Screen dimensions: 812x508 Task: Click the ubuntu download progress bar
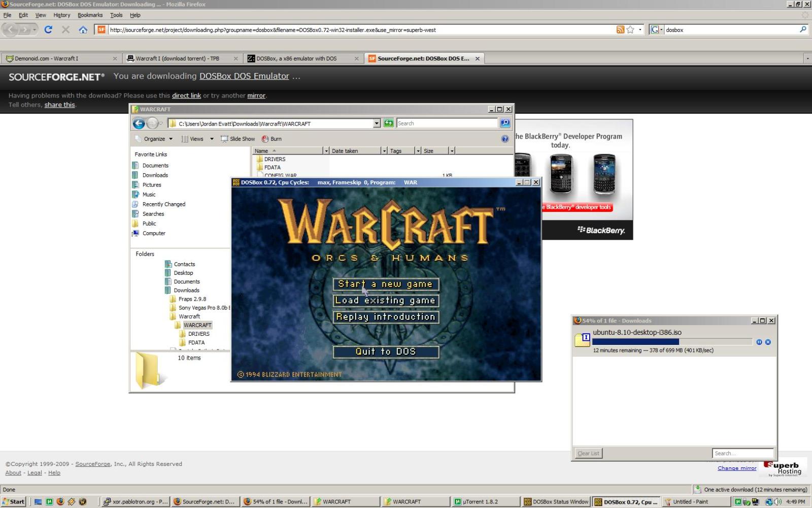pos(671,342)
